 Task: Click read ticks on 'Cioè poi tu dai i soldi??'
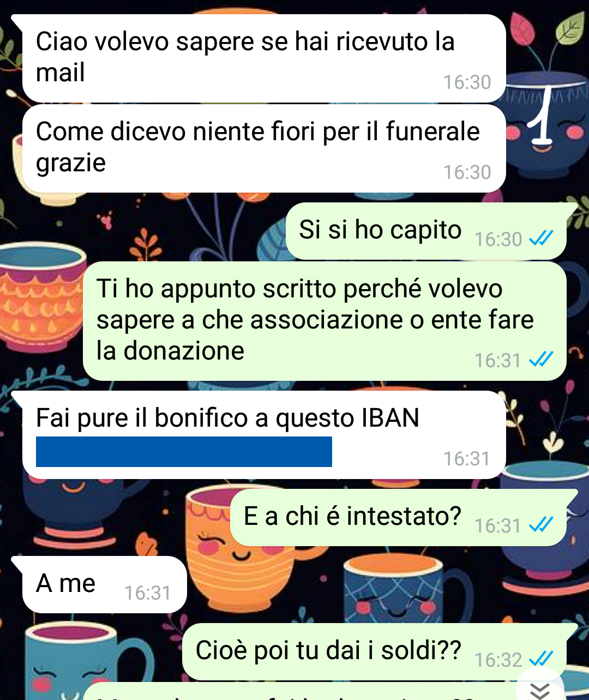pyautogui.click(x=542, y=659)
